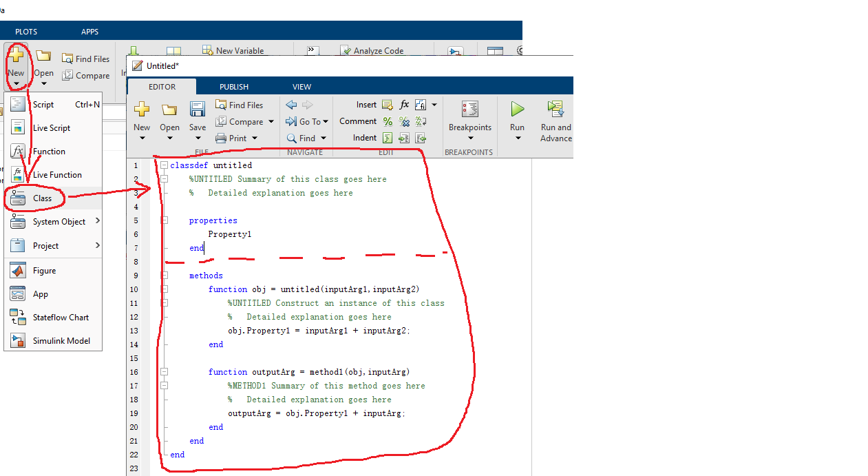Open the Project submenu
The height and width of the screenshot is (476, 868).
[54, 246]
